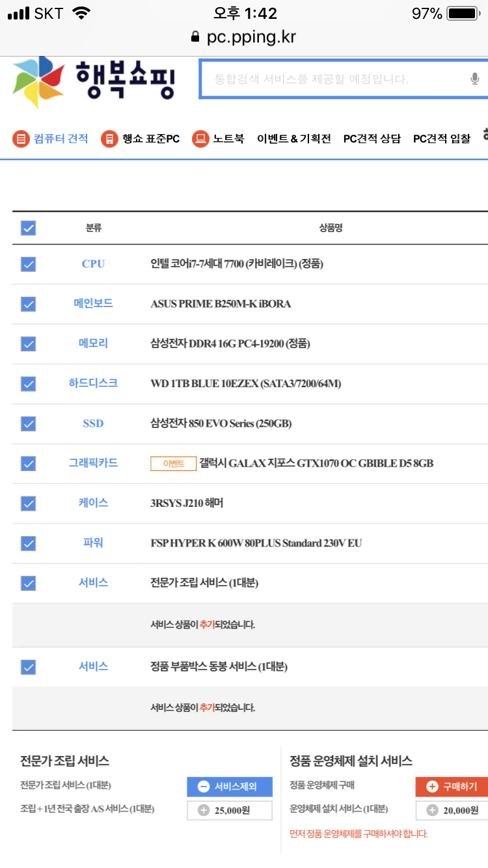Screen dimensions: 488x868
Task: Select 삼성전자 850 EVO Series product
Action: tap(221, 424)
